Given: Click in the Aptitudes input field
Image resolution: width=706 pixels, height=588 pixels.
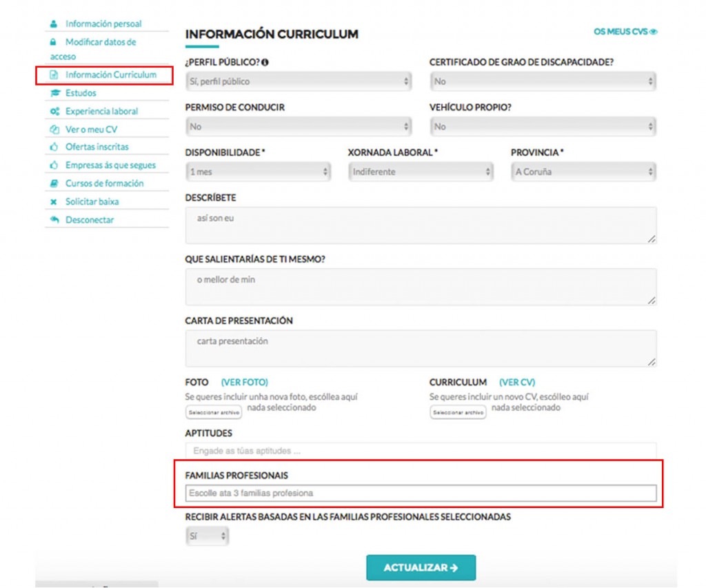Looking at the screenshot, I should pyautogui.click(x=421, y=451).
